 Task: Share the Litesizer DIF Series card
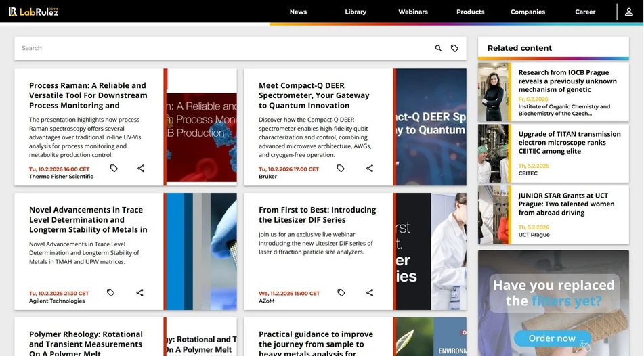point(370,293)
